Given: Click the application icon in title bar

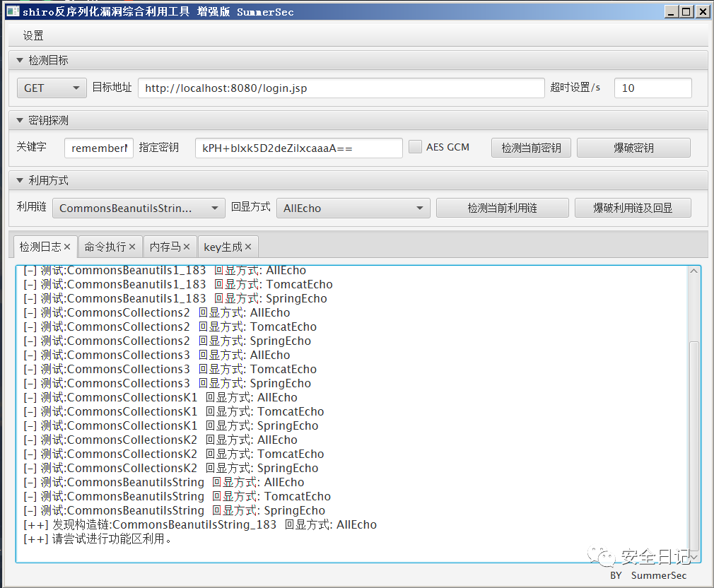Looking at the screenshot, I should coord(13,11).
